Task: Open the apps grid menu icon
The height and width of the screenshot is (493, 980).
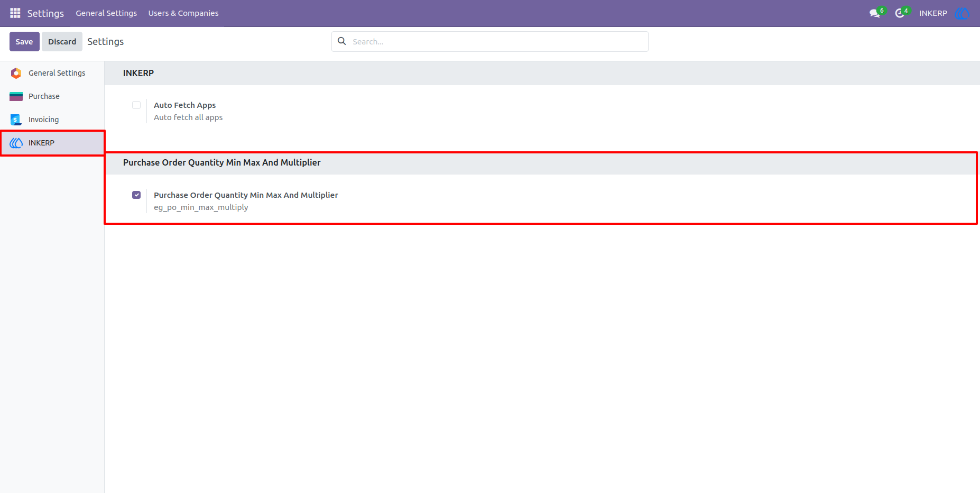Action: [x=15, y=13]
